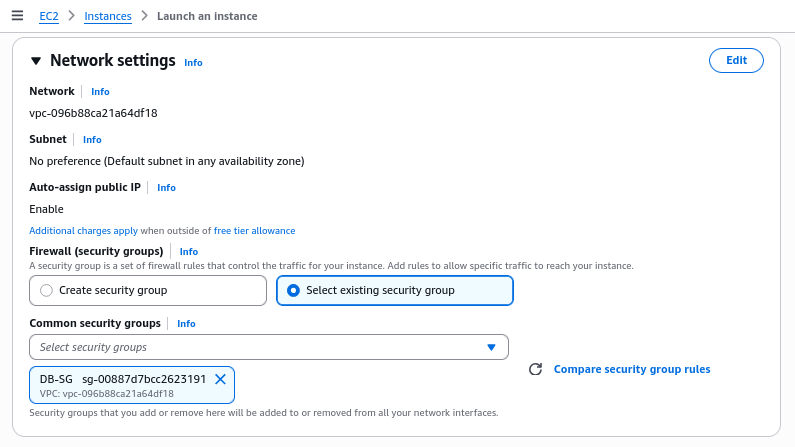This screenshot has height=447, width=795.
Task: Click Info link beside Network label
Action: pyautogui.click(x=100, y=92)
